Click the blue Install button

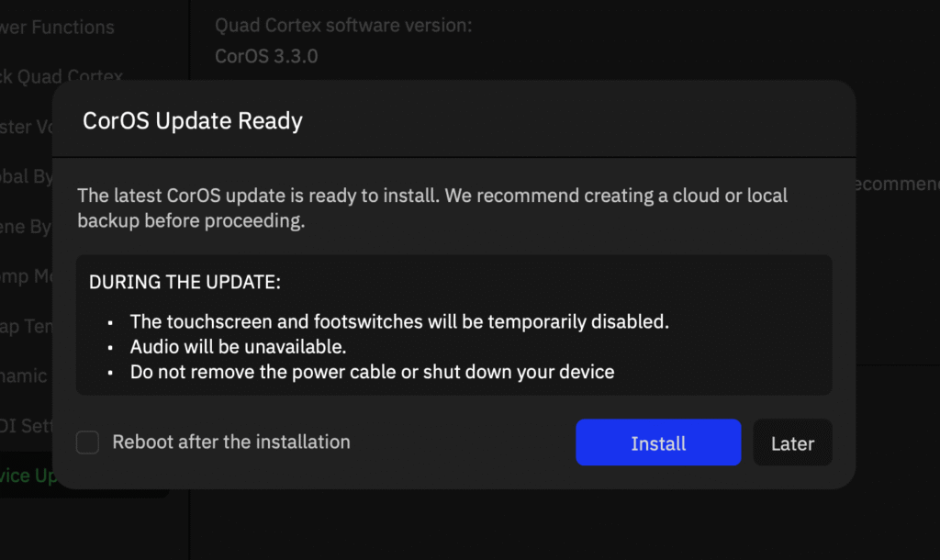pos(658,443)
